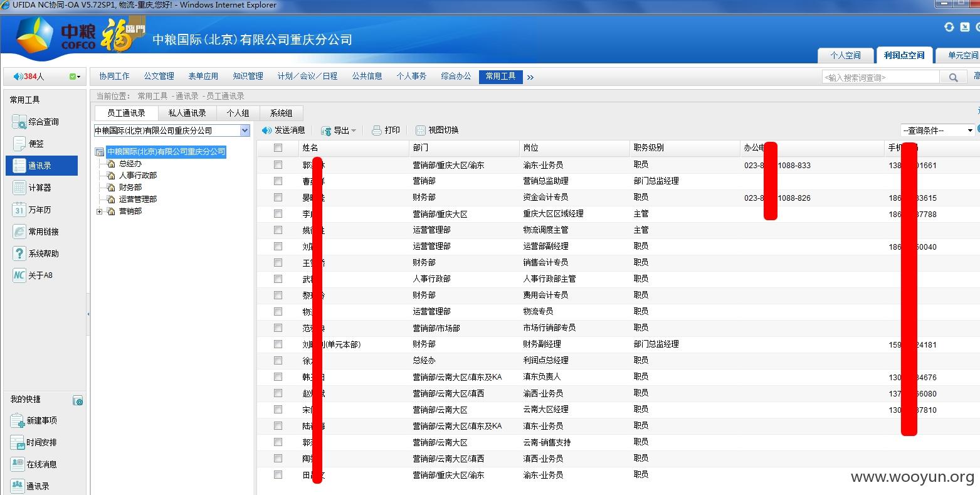This screenshot has height=495, width=980.
Task: Select 财务部 in the department tree
Action: [130, 188]
